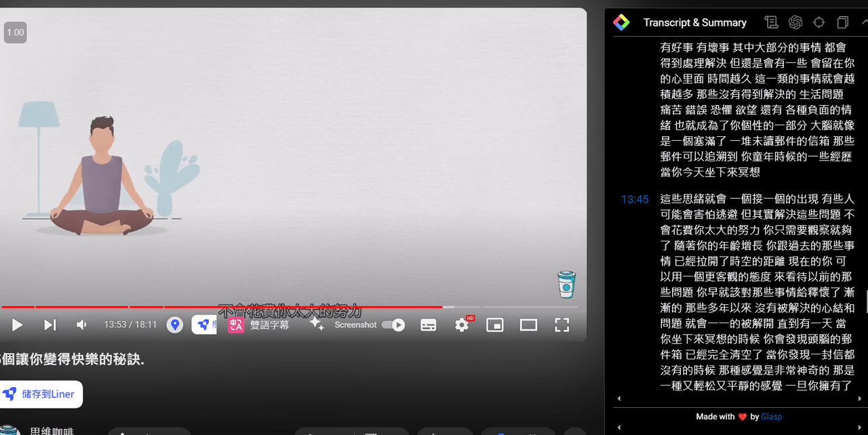Open the video settings gear
This screenshot has width=868, height=435.
(462, 325)
